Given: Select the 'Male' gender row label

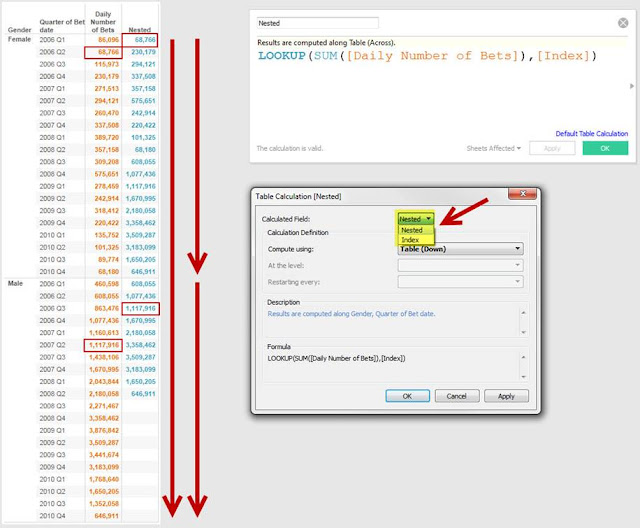Looking at the screenshot, I should (x=15, y=283).
